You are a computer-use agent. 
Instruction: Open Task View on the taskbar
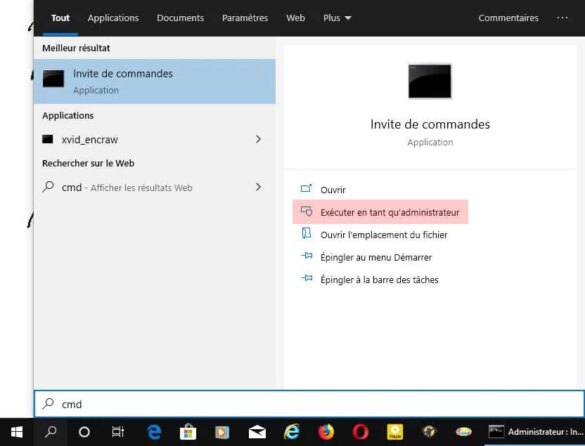[x=118, y=432]
